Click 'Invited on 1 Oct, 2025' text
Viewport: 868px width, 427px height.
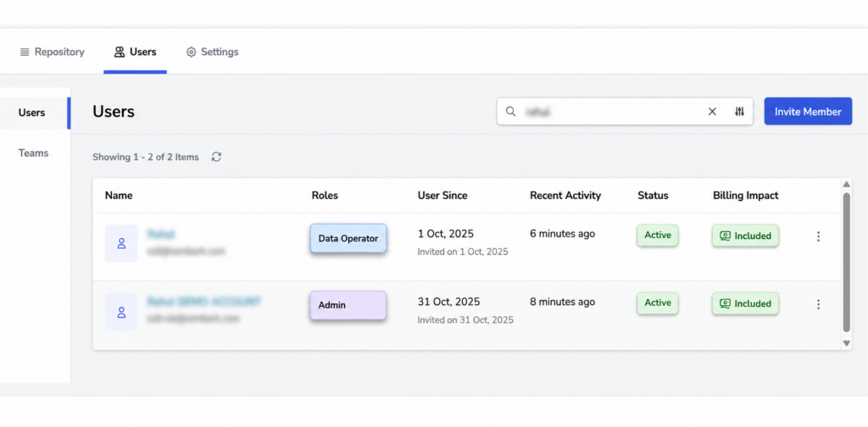[x=463, y=252]
